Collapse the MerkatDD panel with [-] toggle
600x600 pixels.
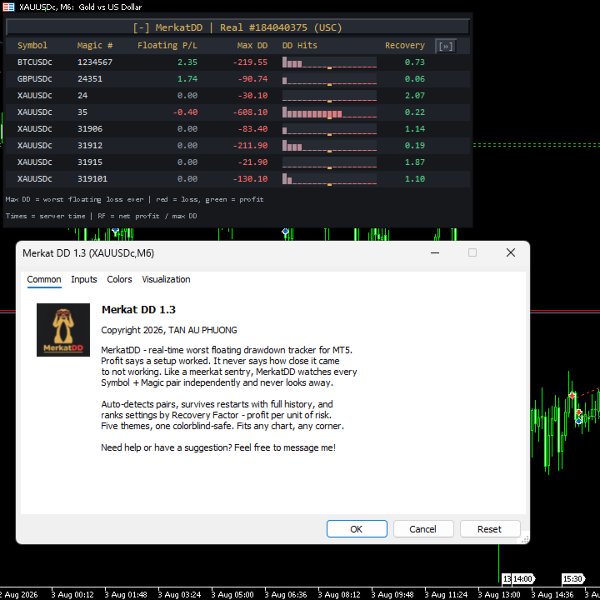141,28
